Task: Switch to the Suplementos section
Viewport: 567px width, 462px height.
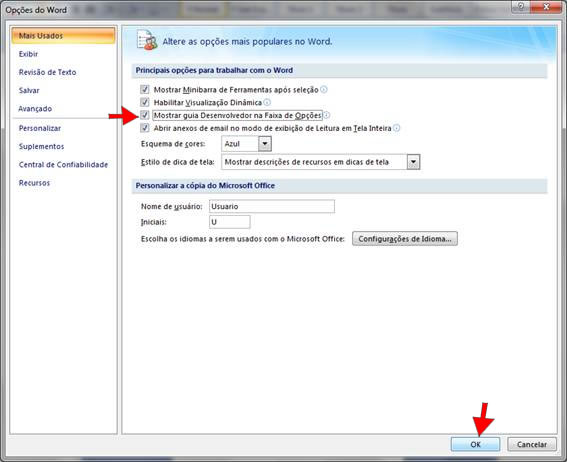Action: [x=41, y=146]
